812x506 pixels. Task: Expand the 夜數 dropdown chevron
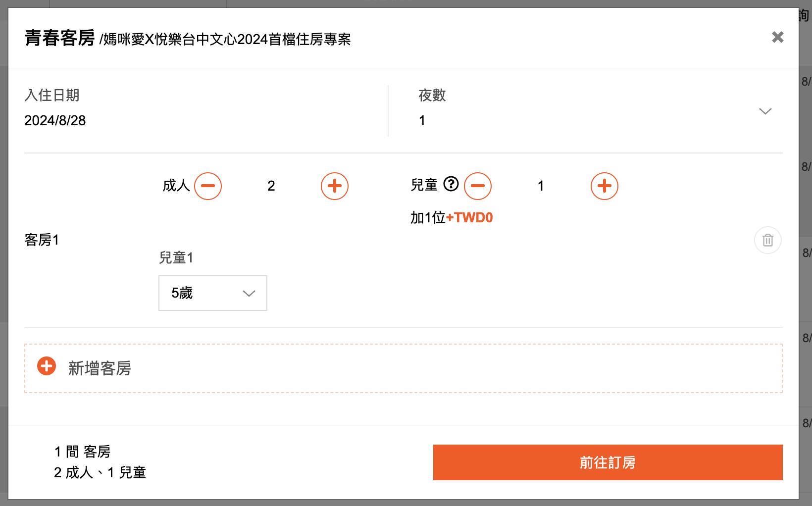(x=765, y=111)
